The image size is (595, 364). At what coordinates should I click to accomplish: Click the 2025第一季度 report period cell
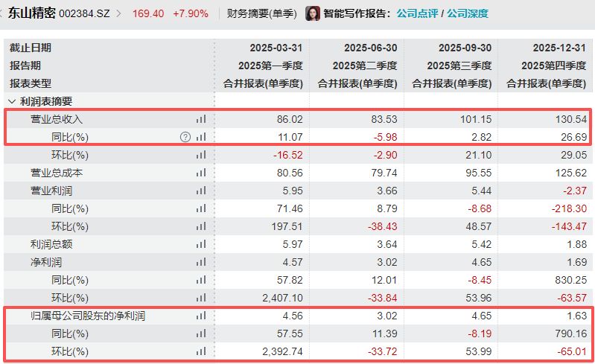270,66
